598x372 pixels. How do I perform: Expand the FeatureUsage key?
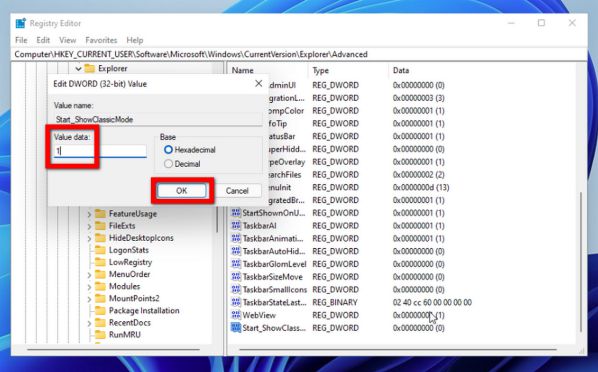(x=89, y=214)
